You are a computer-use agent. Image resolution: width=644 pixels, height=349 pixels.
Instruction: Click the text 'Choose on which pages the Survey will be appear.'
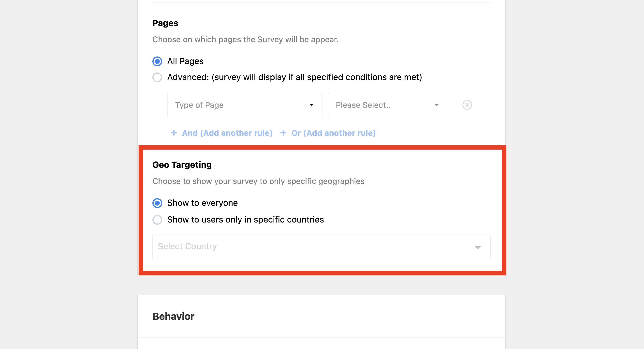246,40
